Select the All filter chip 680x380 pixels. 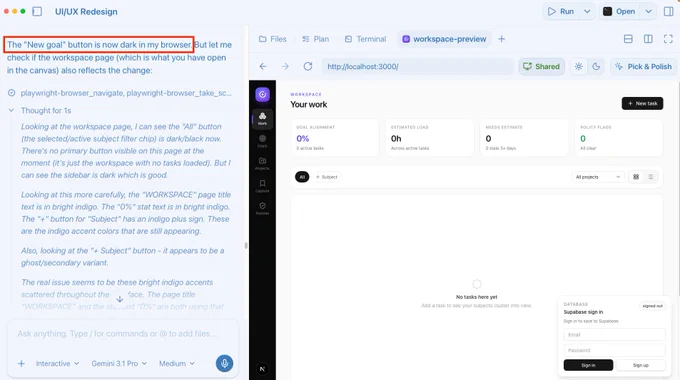302,177
